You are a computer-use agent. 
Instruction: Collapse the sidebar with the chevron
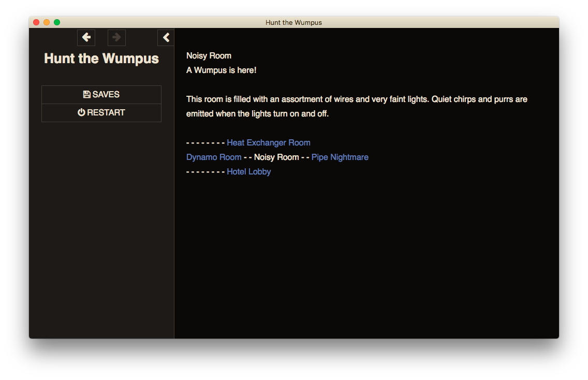point(166,37)
